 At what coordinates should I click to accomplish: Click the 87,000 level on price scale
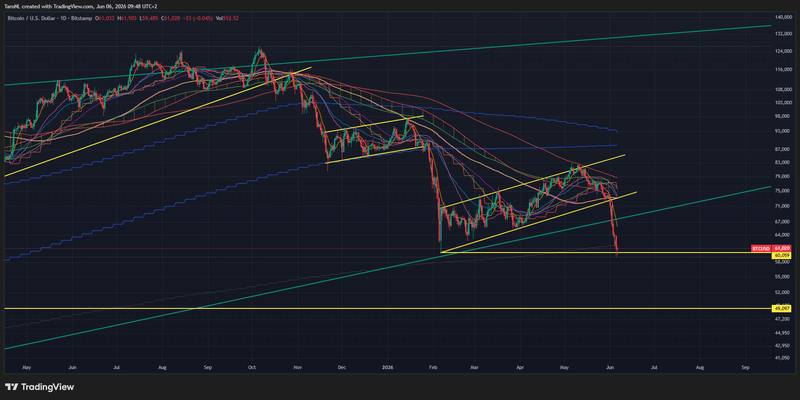point(783,149)
